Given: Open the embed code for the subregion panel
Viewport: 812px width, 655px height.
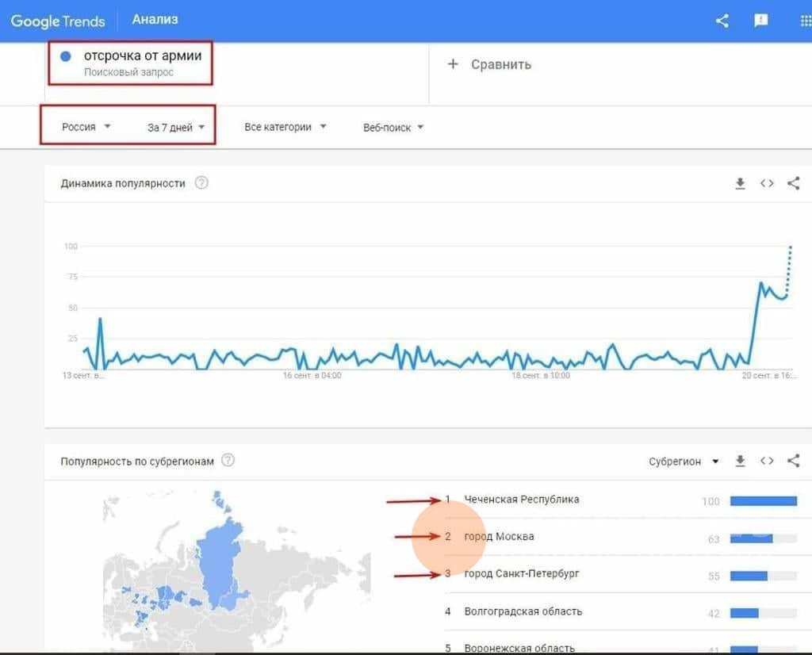Looking at the screenshot, I should point(767,461).
